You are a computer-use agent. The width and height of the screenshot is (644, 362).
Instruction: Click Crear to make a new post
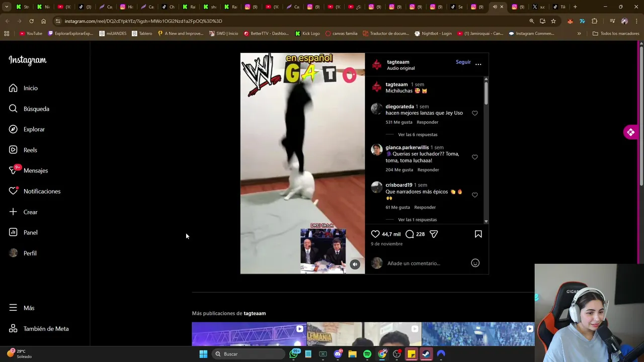24,212
